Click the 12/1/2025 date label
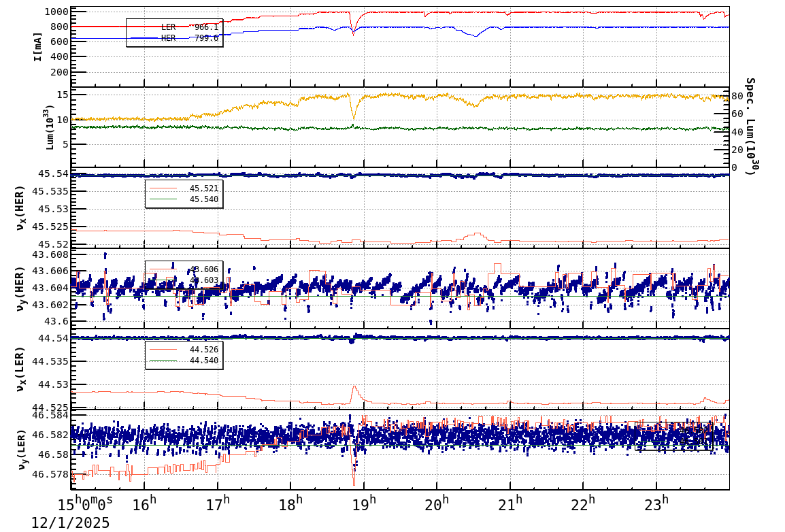785x532 pixels. click(x=71, y=522)
